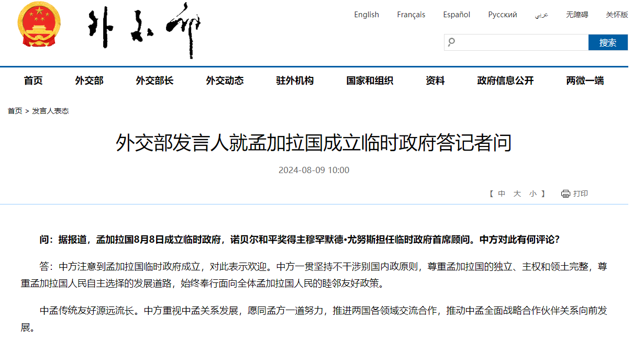This screenshot has width=633, height=364.
Task: Select the Español language link
Action: [457, 15]
